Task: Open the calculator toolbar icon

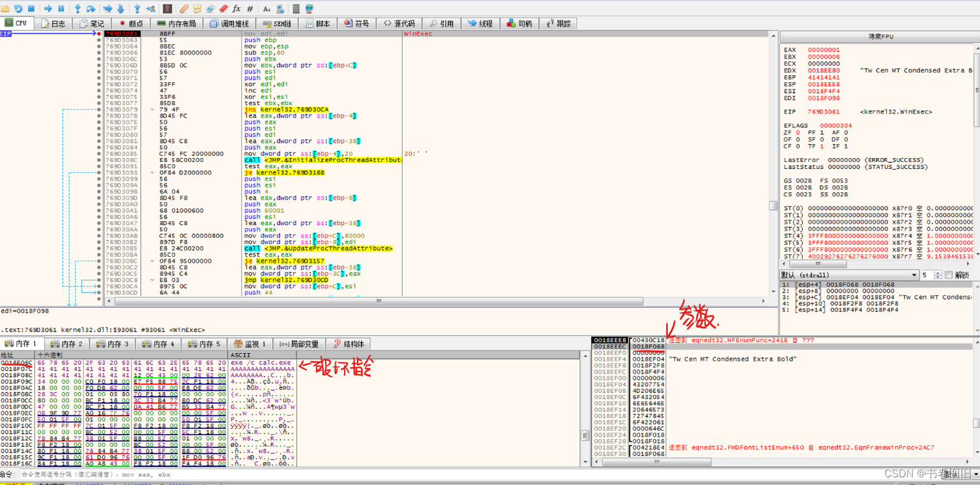Action: click(296, 9)
